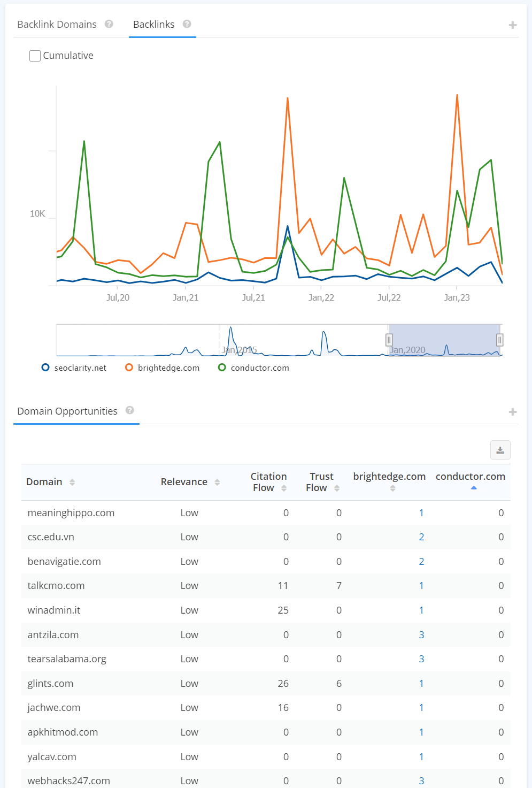Viewport: 532px width, 788px height.
Task: Sort by Relevance column arrows
Action: [217, 482]
